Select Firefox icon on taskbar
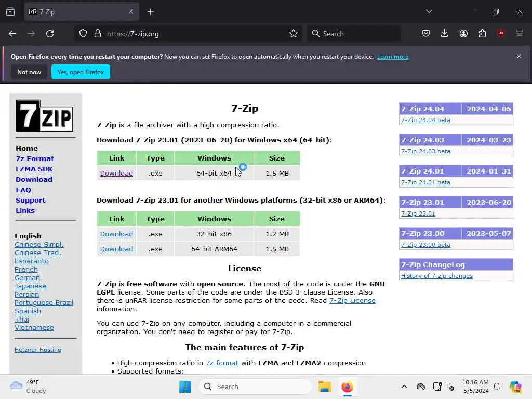The height and width of the screenshot is (399, 532). (x=347, y=387)
